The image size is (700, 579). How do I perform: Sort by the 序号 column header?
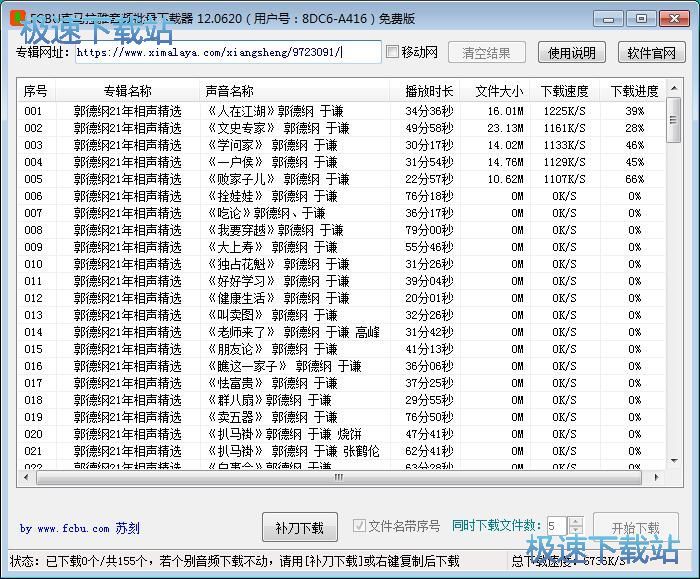pyautogui.click(x=36, y=91)
